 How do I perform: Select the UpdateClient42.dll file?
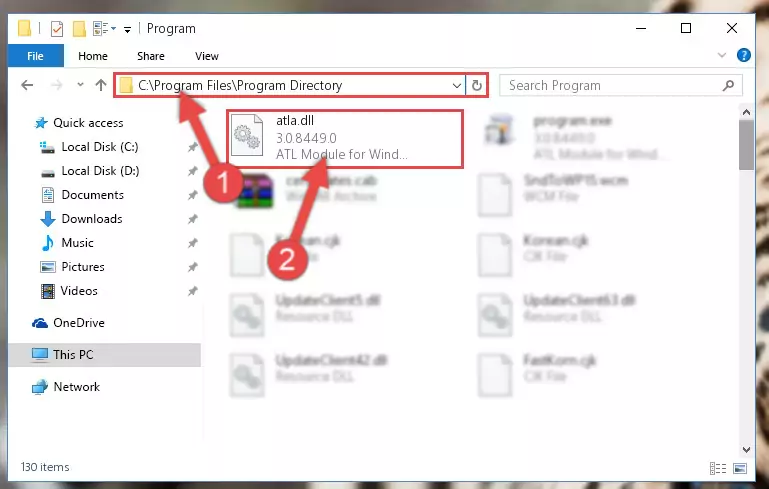[309, 374]
